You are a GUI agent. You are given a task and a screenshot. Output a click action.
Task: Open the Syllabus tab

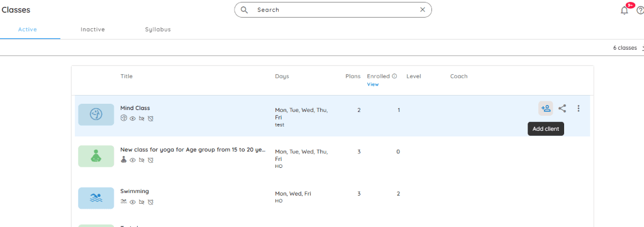[158, 30]
